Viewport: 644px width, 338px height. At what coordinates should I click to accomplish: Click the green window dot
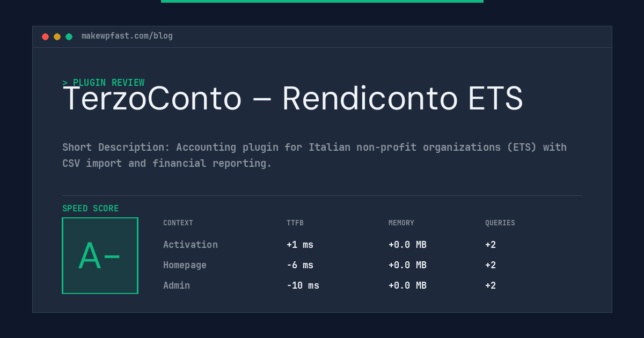coord(69,36)
